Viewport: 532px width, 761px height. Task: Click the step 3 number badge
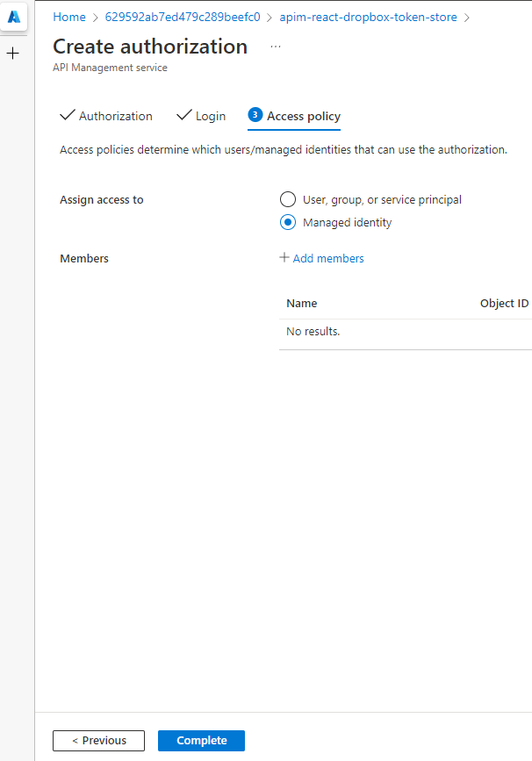(255, 115)
